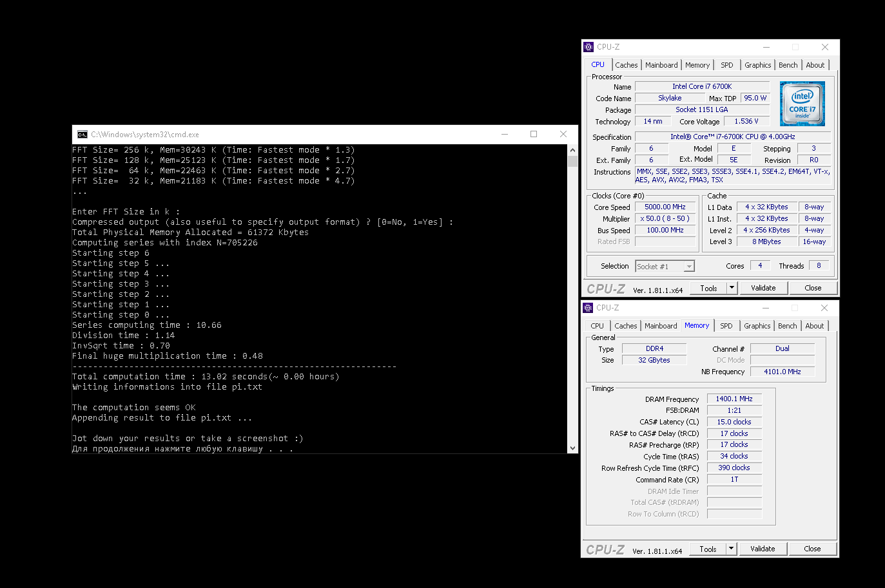Click Validate button in lower CPU-Z
885x588 pixels.
tap(763, 549)
